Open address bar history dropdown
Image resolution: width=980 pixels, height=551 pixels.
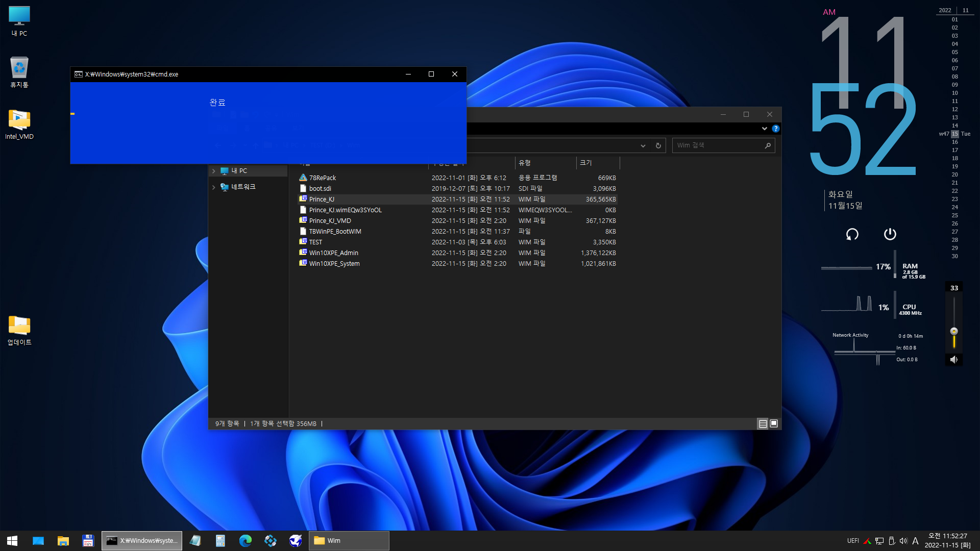tap(643, 146)
